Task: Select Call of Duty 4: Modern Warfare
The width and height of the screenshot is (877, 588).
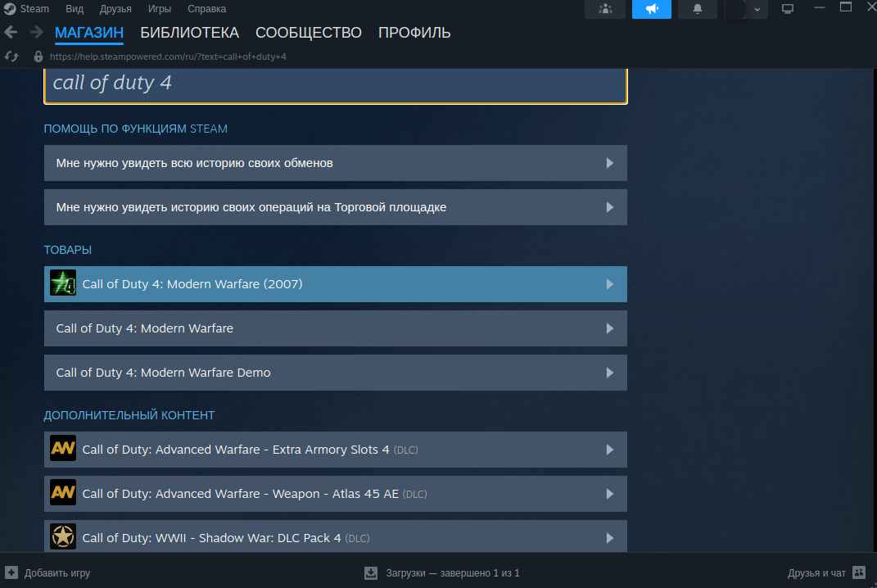Action: coord(336,328)
